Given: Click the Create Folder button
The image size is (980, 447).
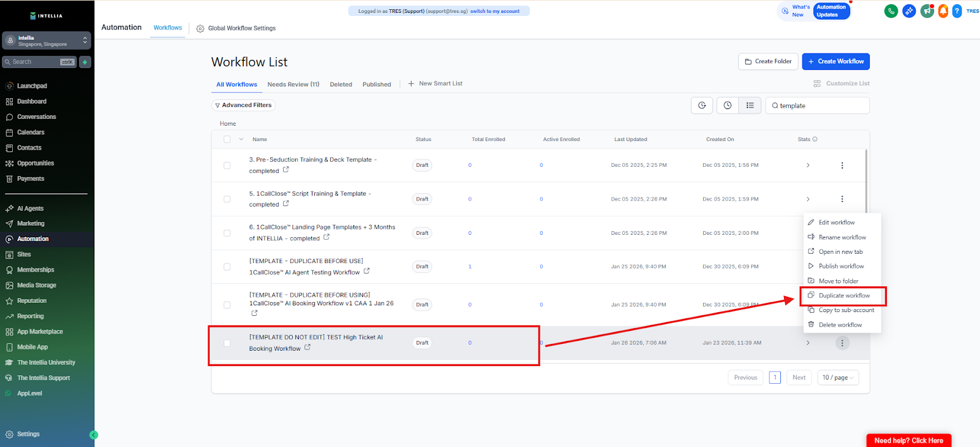Looking at the screenshot, I should click(768, 61).
